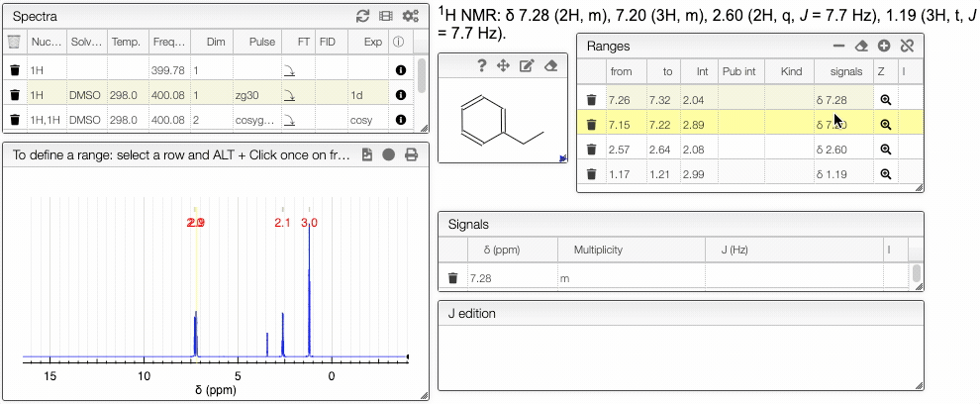This screenshot has width=980, height=404.
Task: Delete the 7.26–7.32 range row
Action: point(591,99)
